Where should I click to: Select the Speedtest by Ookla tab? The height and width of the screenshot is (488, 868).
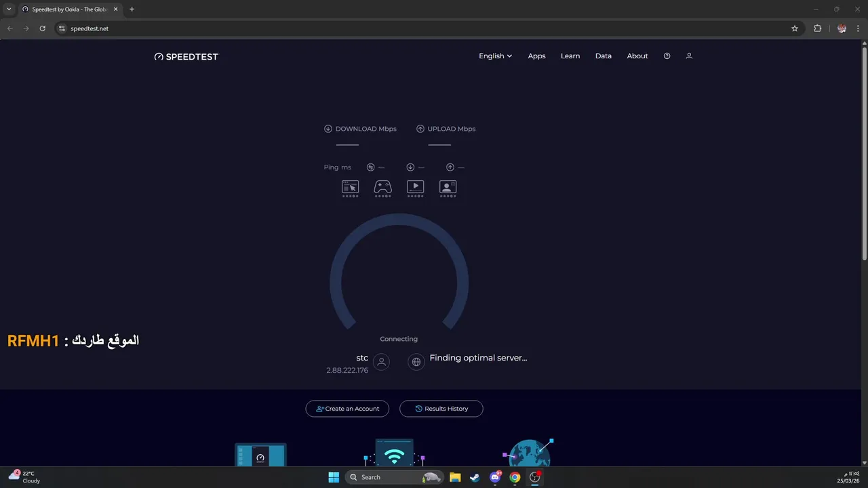[x=71, y=9]
